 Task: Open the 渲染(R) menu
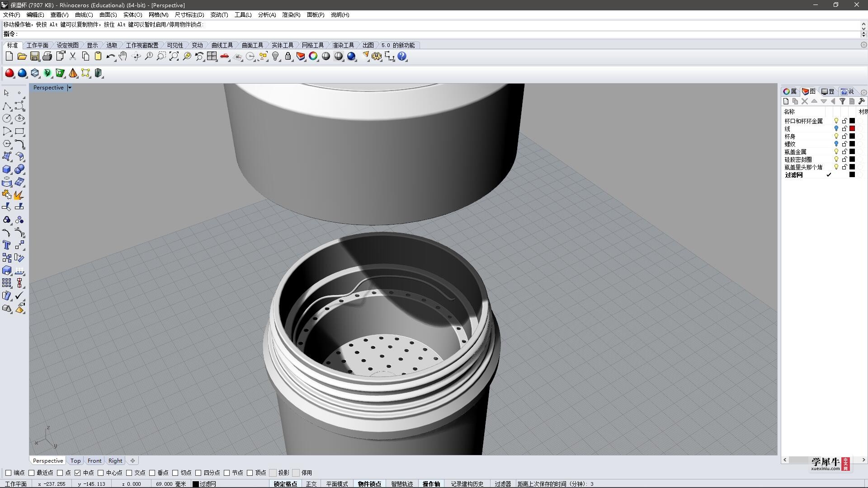point(291,14)
